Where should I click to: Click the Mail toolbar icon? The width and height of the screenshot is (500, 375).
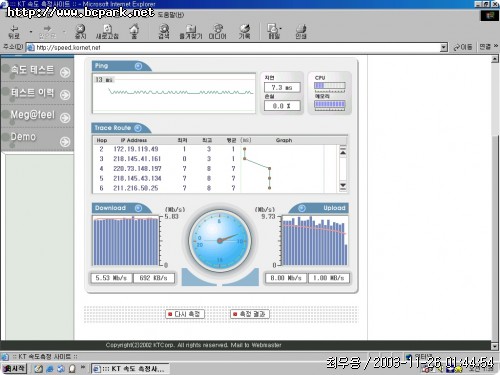[274, 32]
